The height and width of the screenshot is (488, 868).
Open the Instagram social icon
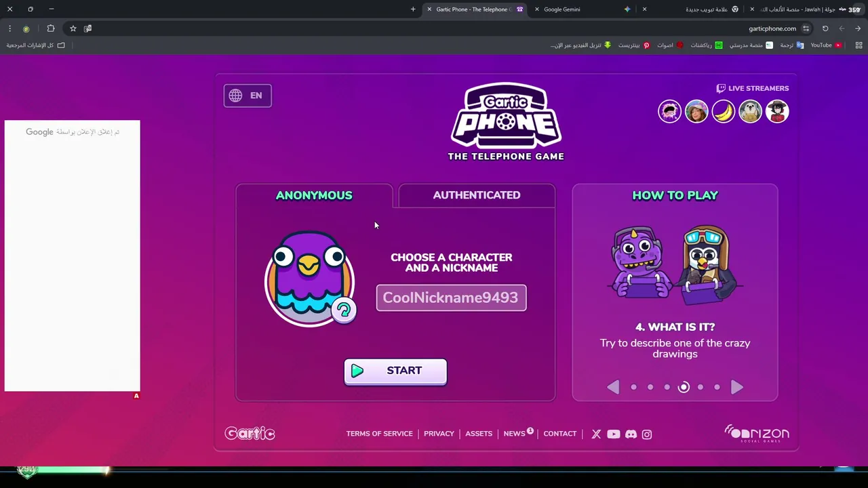point(647,434)
